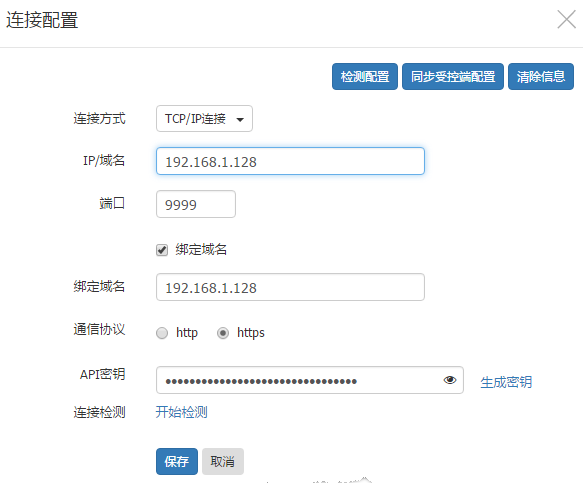This screenshot has width=583, height=483.
Task: Click 生成密钥 to generate a key
Action: click(506, 382)
